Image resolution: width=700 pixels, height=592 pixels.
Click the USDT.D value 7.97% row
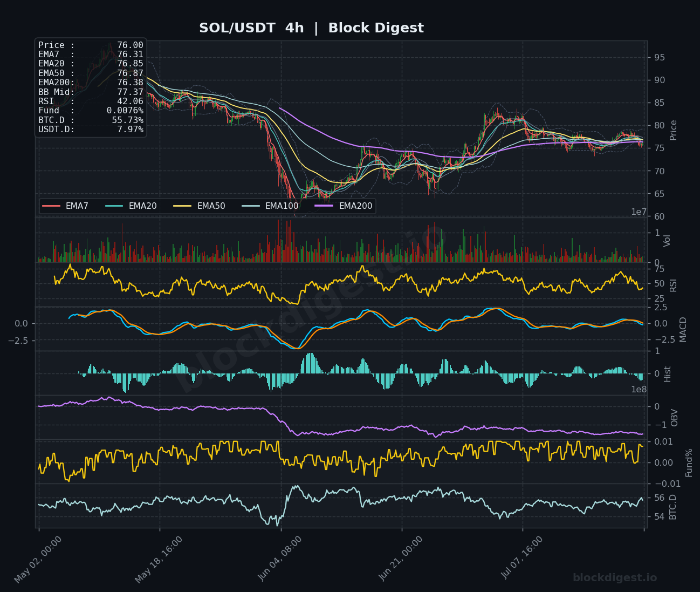[x=91, y=130]
